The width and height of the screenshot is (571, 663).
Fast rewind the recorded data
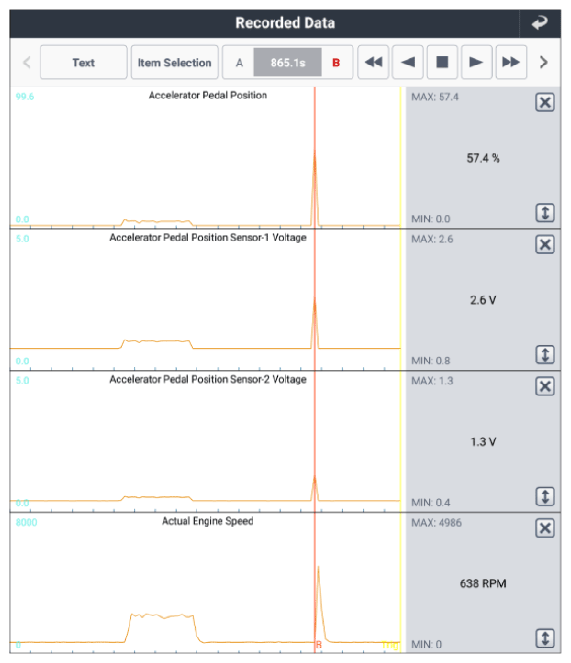coord(373,62)
